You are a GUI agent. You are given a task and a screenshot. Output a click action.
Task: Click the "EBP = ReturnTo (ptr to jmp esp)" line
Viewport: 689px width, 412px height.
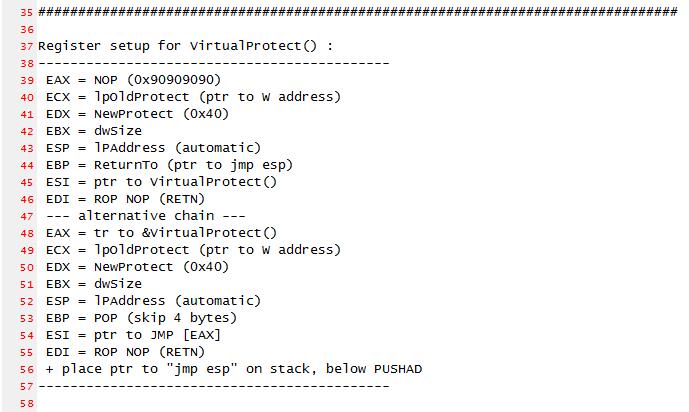[169, 165]
